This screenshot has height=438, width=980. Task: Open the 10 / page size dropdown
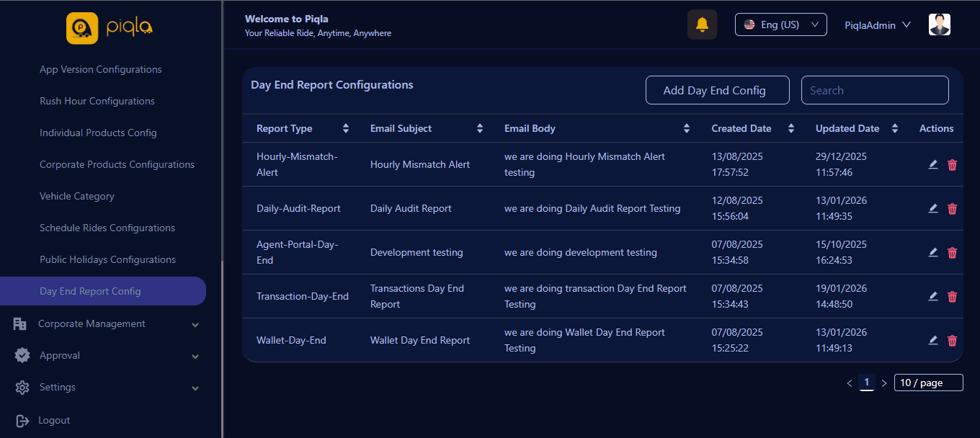(928, 383)
